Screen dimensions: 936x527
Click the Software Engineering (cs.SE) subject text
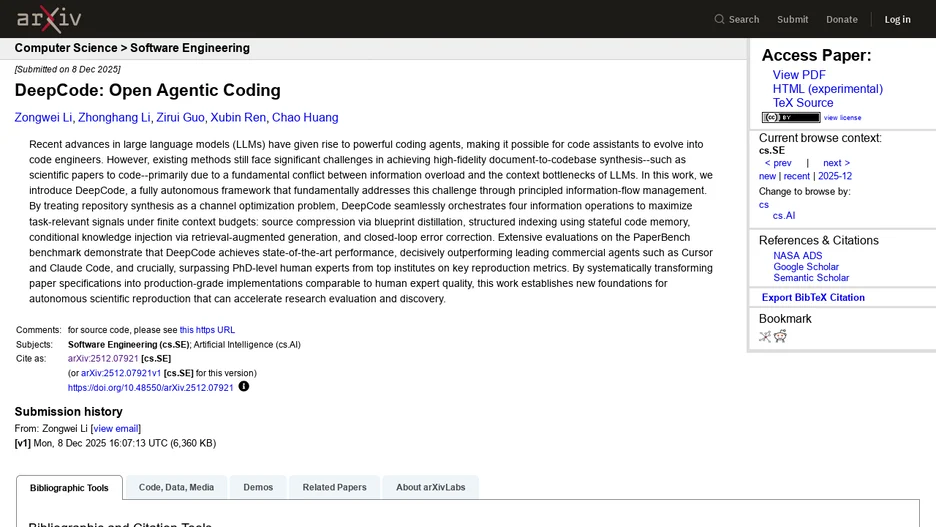(x=128, y=344)
